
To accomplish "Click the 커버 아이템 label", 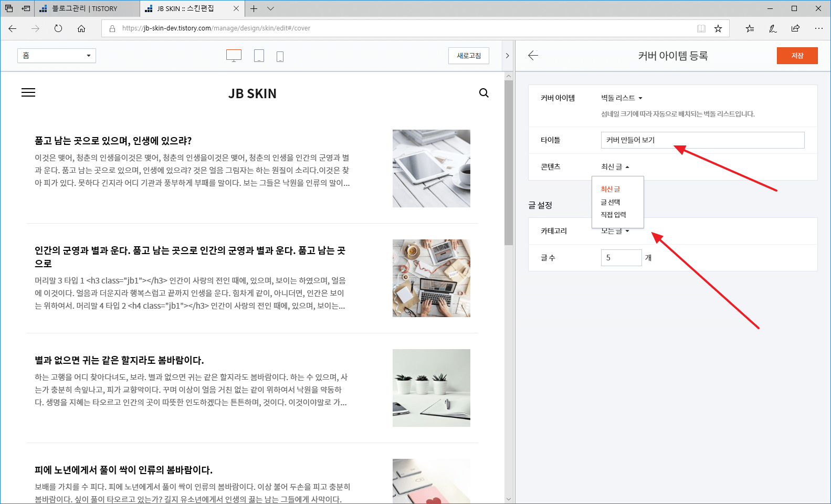I will point(557,98).
